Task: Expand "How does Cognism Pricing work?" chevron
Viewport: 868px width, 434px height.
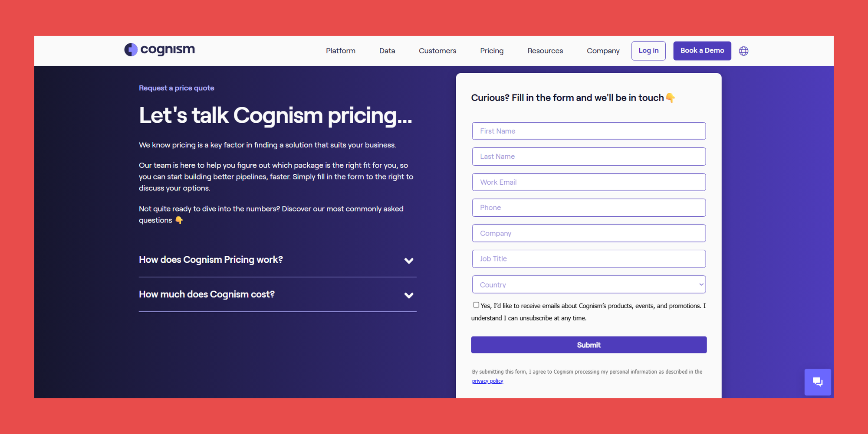Action: tap(408, 261)
